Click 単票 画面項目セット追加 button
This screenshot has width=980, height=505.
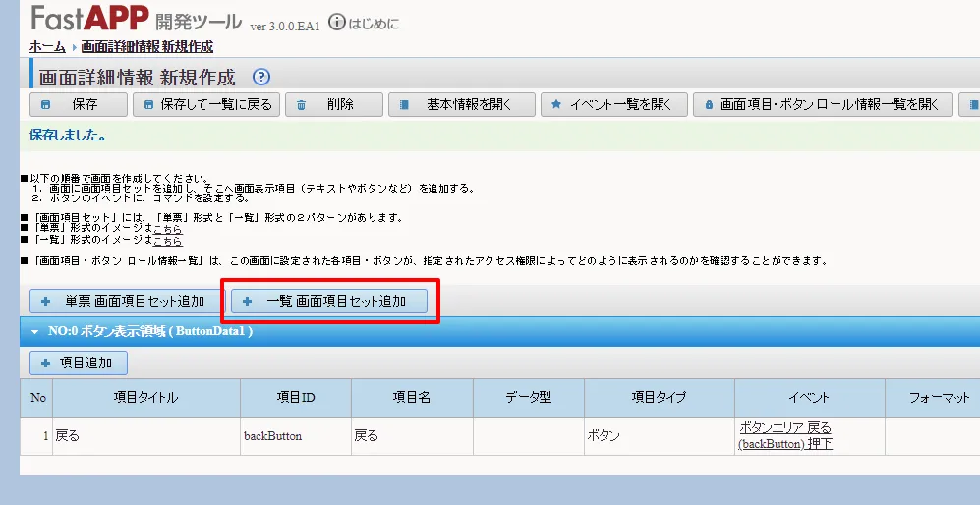(x=127, y=302)
